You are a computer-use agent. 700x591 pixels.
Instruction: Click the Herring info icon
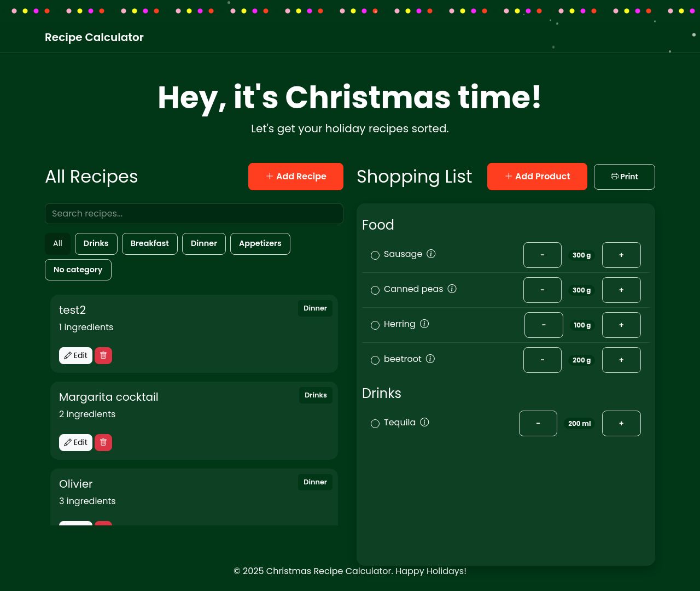point(424,324)
